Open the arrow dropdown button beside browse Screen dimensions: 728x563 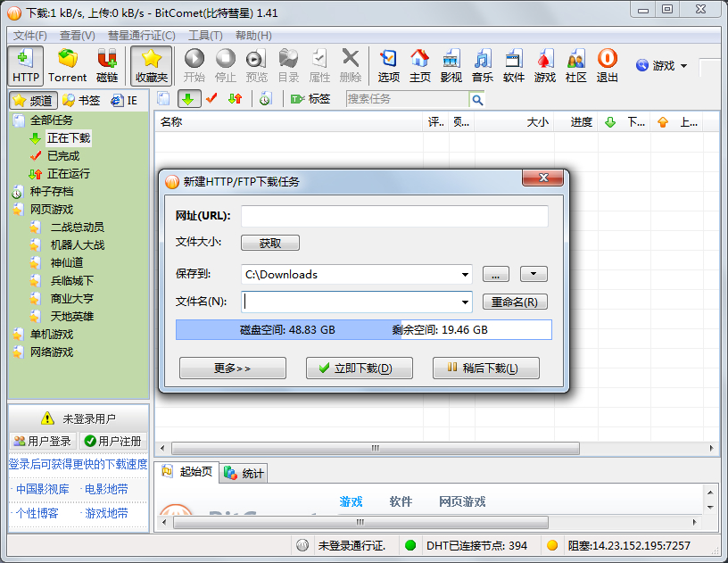pos(534,274)
